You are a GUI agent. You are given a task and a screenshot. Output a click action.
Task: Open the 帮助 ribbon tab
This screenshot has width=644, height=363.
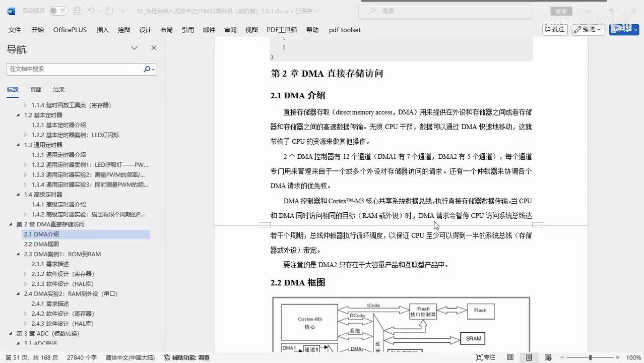coord(312,30)
